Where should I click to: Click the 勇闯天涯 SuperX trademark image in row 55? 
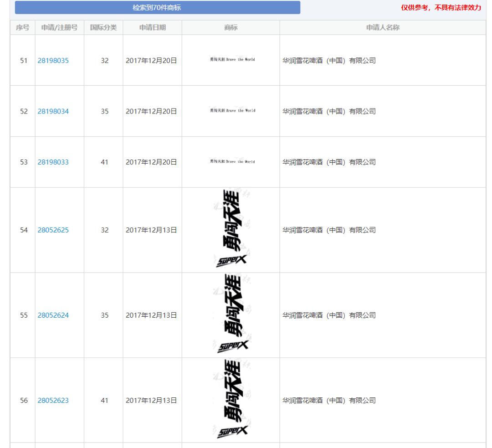(x=231, y=314)
